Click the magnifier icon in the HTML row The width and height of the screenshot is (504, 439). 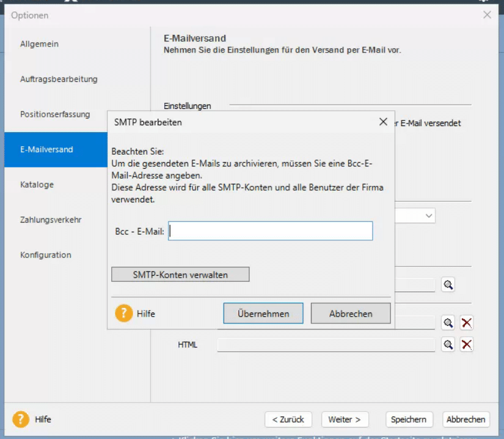click(448, 345)
